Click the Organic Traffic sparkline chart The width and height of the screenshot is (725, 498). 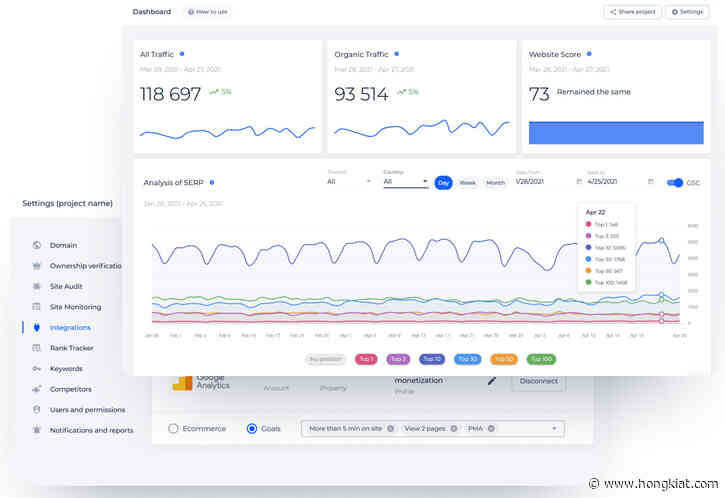[422, 128]
